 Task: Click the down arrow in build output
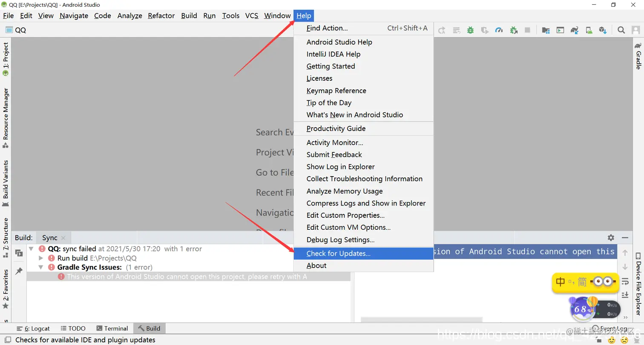pyautogui.click(x=625, y=267)
